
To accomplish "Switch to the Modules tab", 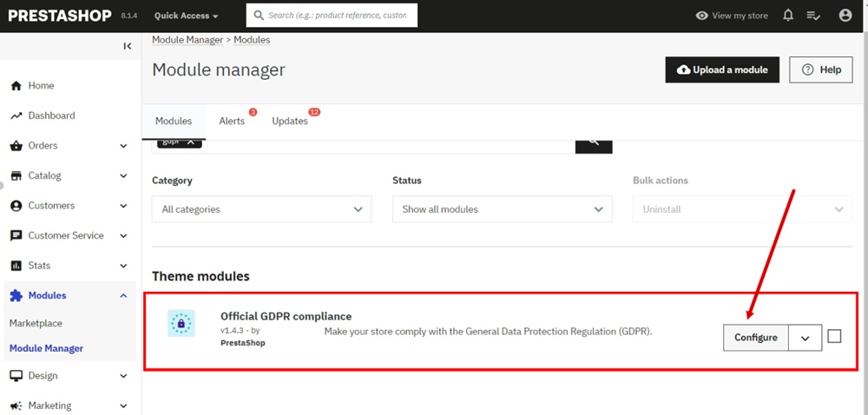I will [x=174, y=121].
